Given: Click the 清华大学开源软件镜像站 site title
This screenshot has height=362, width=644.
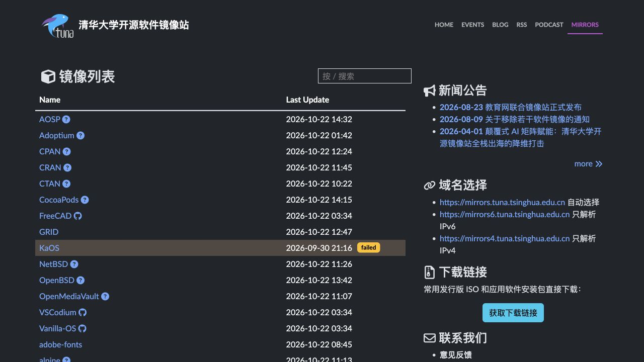Looking at the screenshot, I should click(134, 25).
